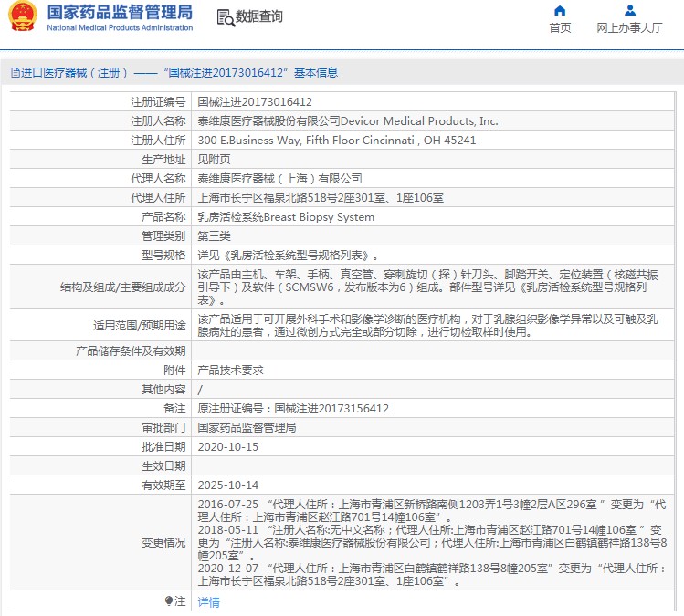Select the 注册证编号 value 国械注进20173016412

255,102
